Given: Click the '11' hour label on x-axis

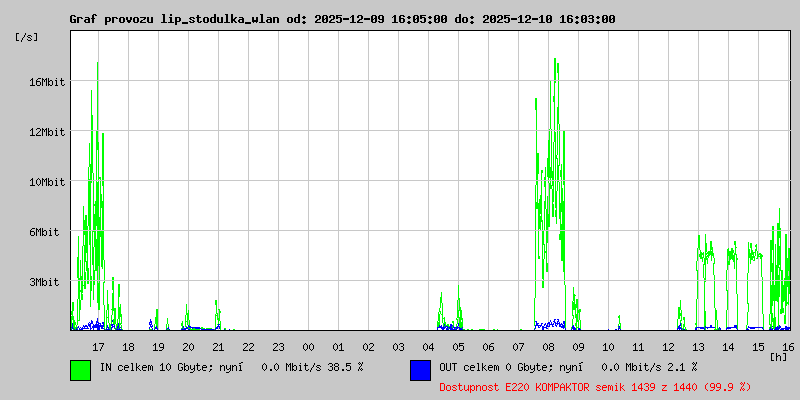Looking at the screenshot, I should [x=638, y=347].
